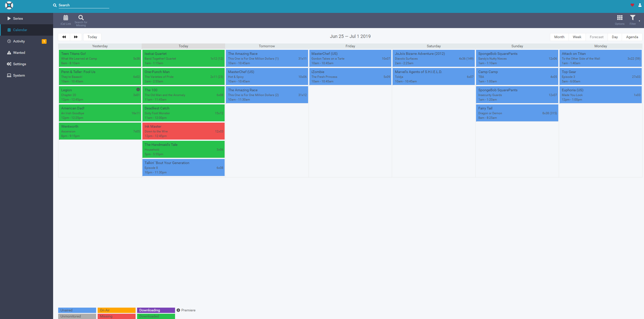Viewport: 644px width, 319px height.
Task: Open JoJo's Bizarre Adventure event
Action: tap(434, 58)
